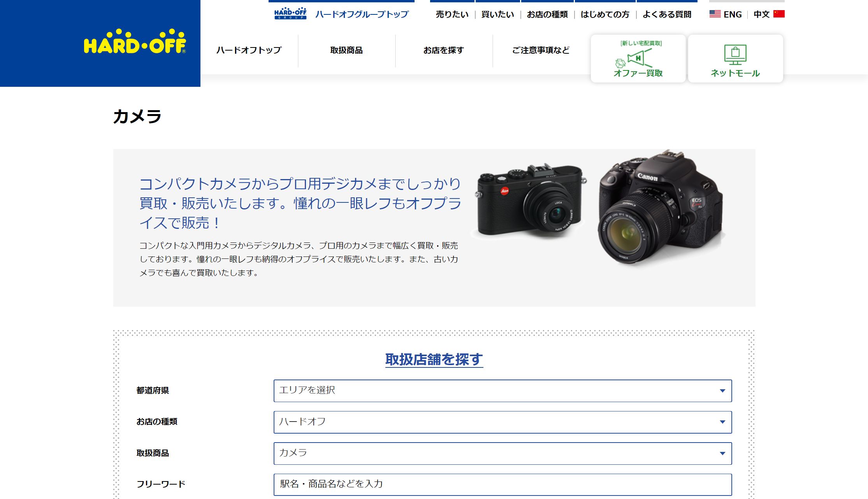
Task: Click the お店の種類 form label
Action: [157, 422]
